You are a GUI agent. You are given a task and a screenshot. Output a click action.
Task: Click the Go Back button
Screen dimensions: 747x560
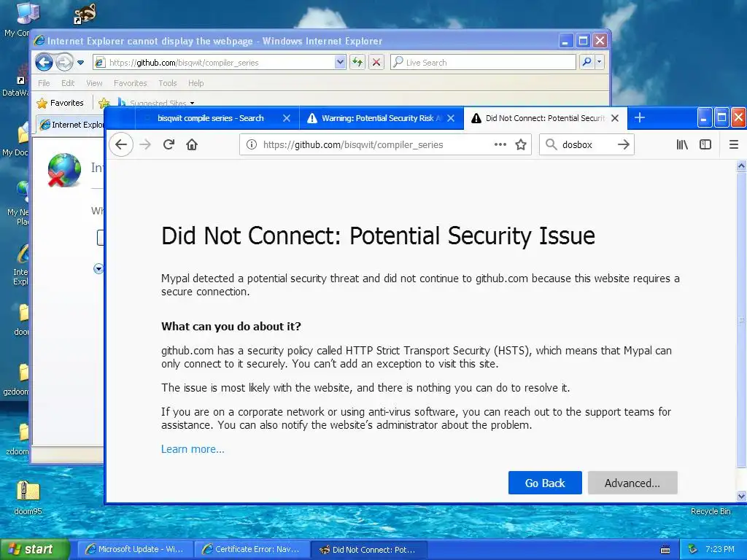click(x=545, y=483)
